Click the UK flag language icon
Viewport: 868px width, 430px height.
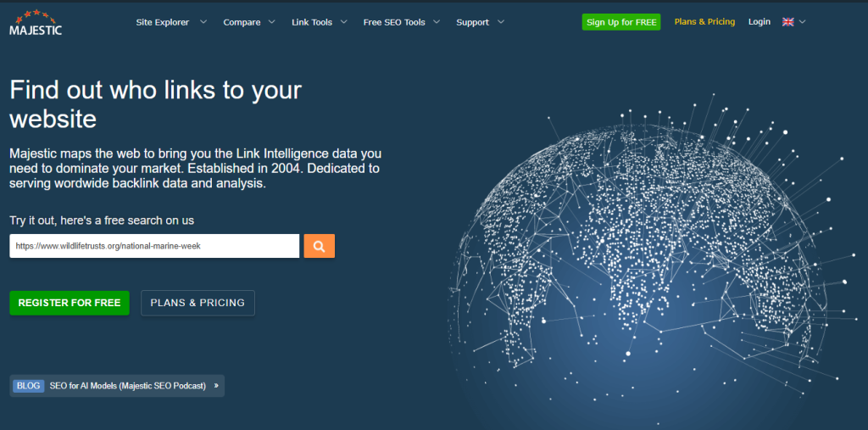coord(787,22)
